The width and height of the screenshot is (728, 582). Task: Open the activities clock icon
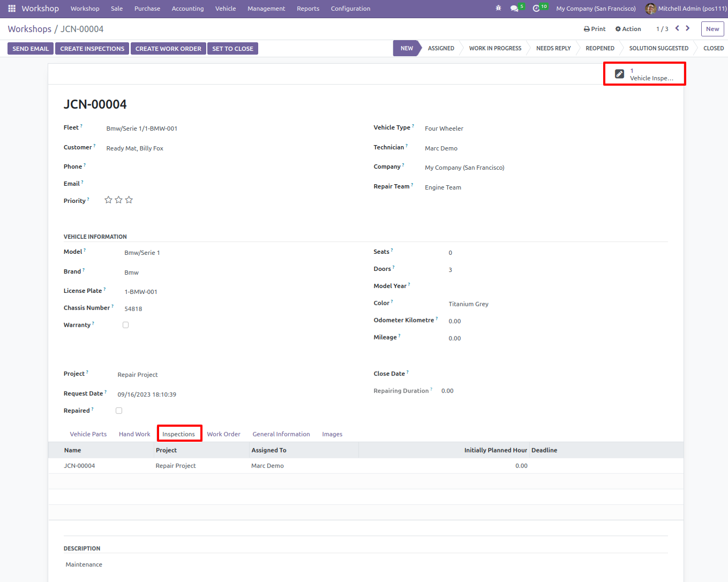[536, 9]
